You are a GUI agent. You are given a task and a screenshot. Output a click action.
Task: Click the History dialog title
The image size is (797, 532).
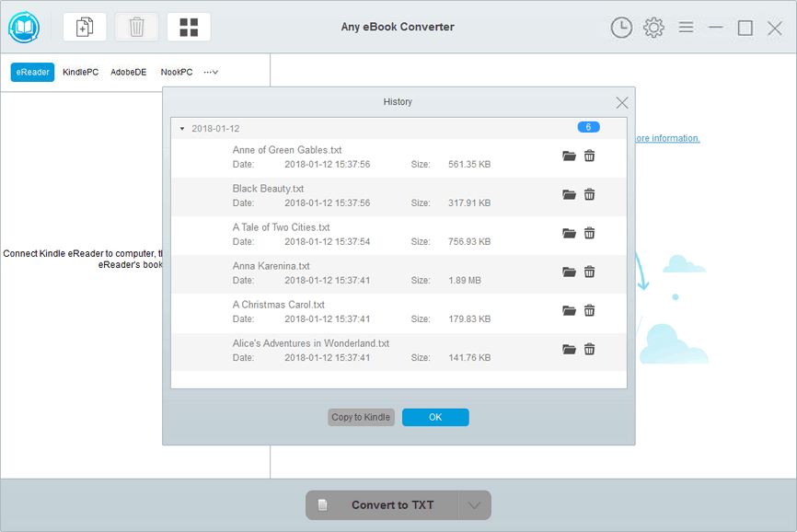[x=398, y=101]
